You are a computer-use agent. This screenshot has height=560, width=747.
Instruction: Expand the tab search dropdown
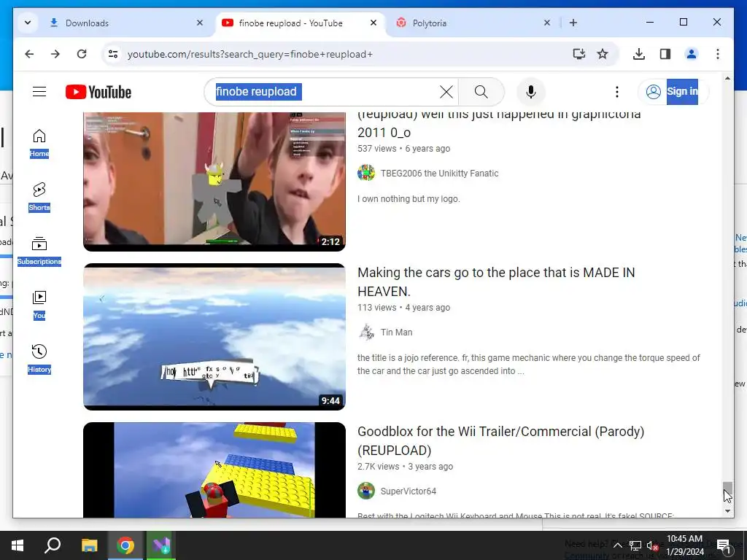point(28,23)
